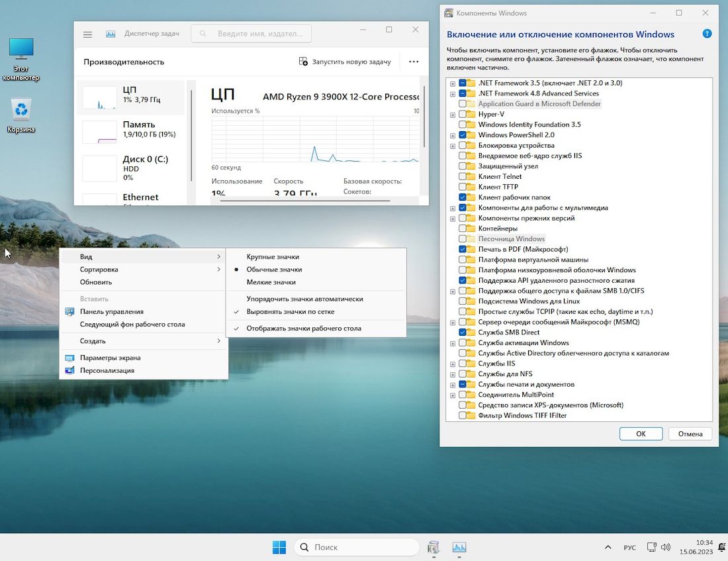Open the Task Manager hamburger navigation menu
The width and height of the screenshot is (728, 561).
pos(87,34)
